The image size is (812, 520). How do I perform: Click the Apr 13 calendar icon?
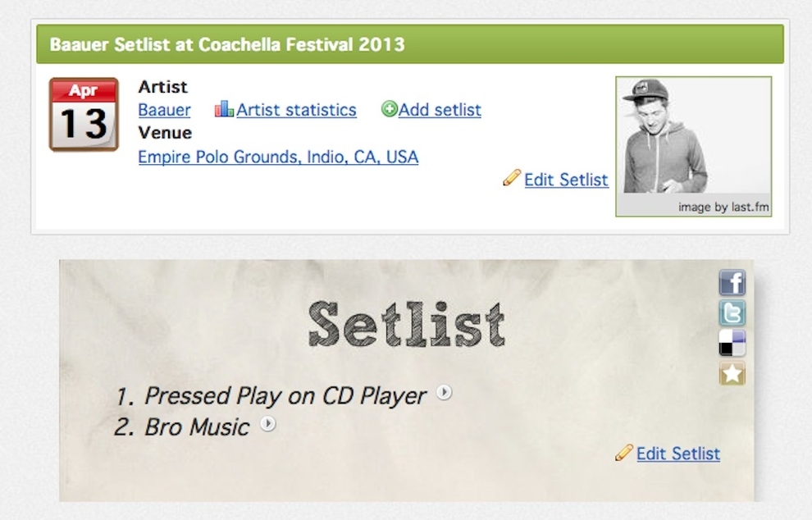(x=84, y=115)
